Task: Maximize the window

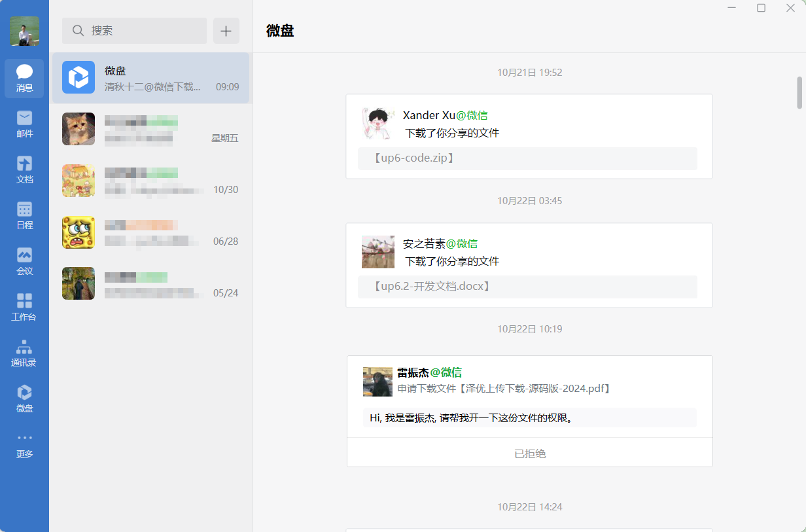Action: click(x=761, y=8)
